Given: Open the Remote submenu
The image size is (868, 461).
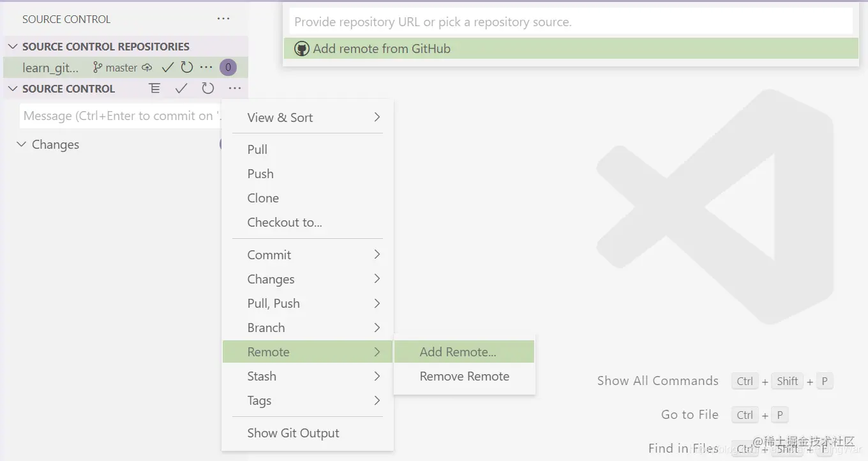Looking at the screenshot, I should [307, 352].
